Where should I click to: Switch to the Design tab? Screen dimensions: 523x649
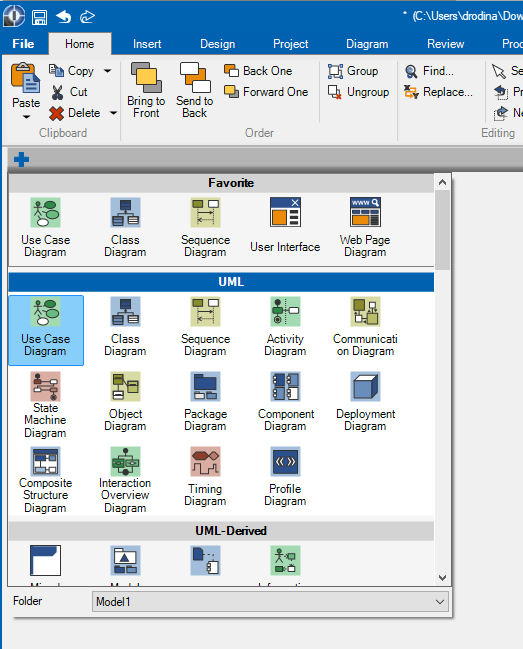click(218, 44)
